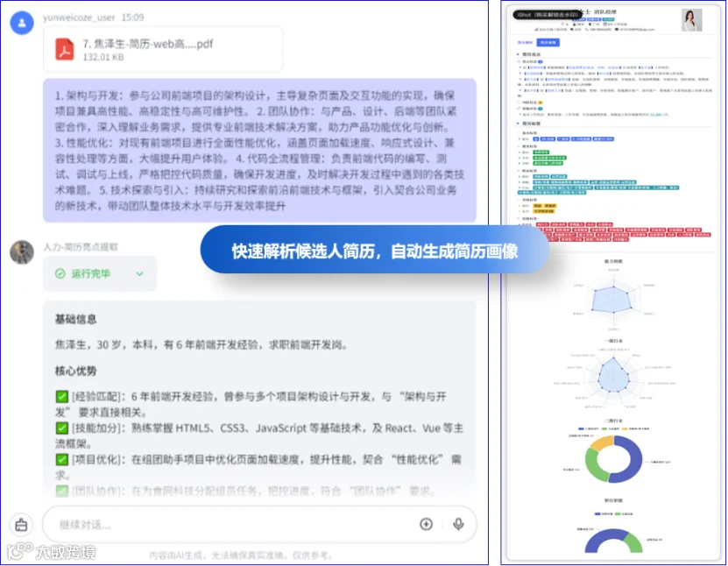Viewport: 728px width, 566px height.
Task: Toggle the [项目优化] green checkbox
Action: coord(61,460)
